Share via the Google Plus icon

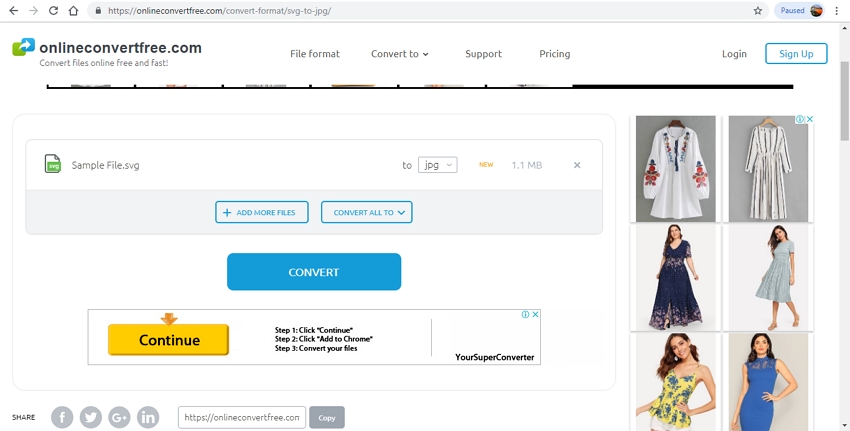(x=119, y=417)
